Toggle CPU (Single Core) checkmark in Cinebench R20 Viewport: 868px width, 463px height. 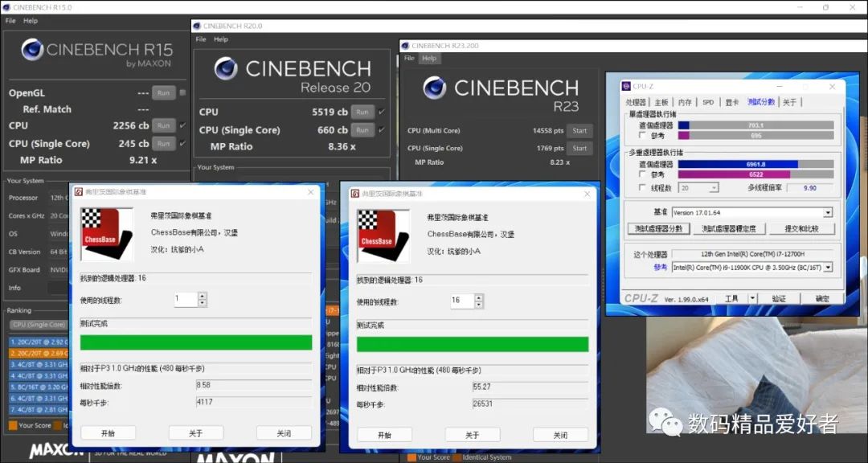pyautogui.click(x=382, y=129)
